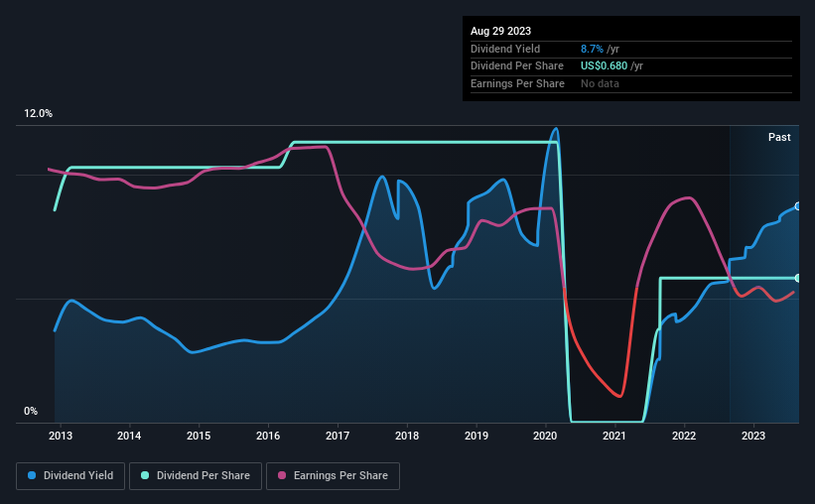Toggle the Earnings Per Share legend button
The image size is (815, 504).
coord(333,476)
